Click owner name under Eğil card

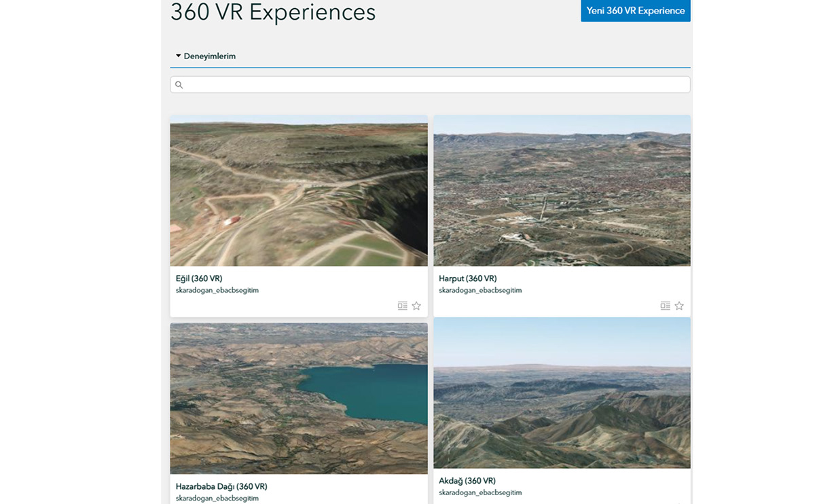coord(217,290)
